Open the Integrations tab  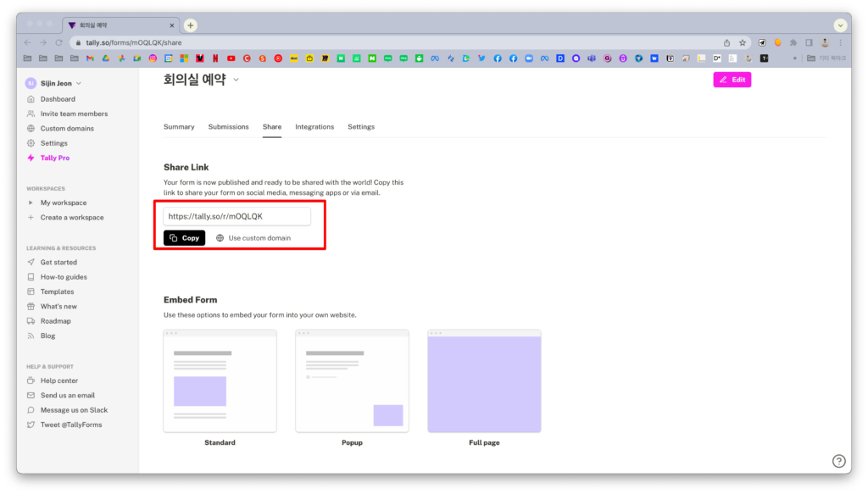click(314, 126)
